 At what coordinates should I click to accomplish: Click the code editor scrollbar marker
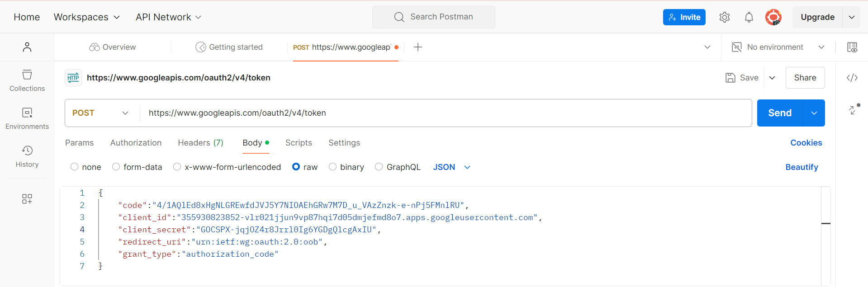[826, 223]
